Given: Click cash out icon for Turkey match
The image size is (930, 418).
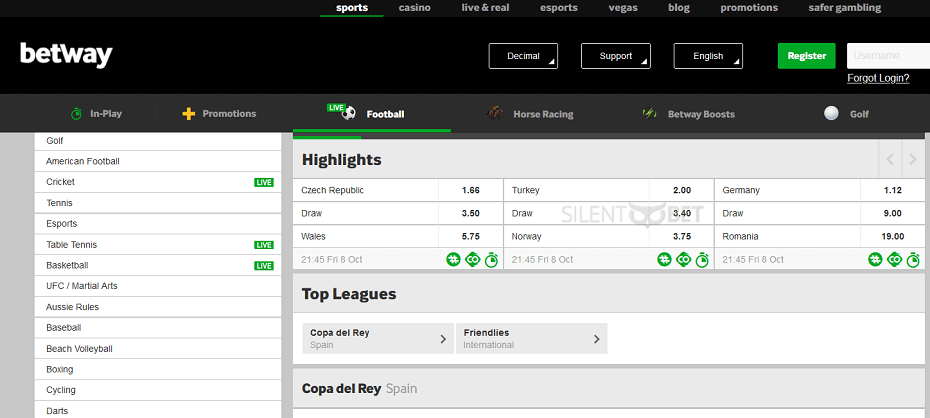Looking at the screenshot, I should 683,259.
